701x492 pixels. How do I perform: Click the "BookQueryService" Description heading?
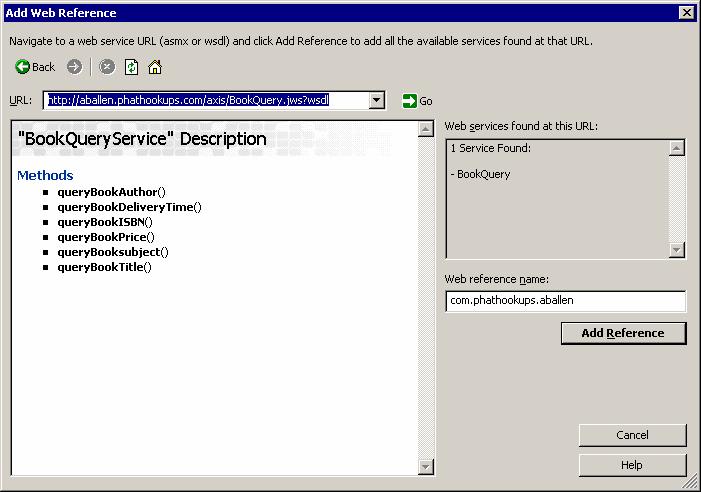[142, 139]
